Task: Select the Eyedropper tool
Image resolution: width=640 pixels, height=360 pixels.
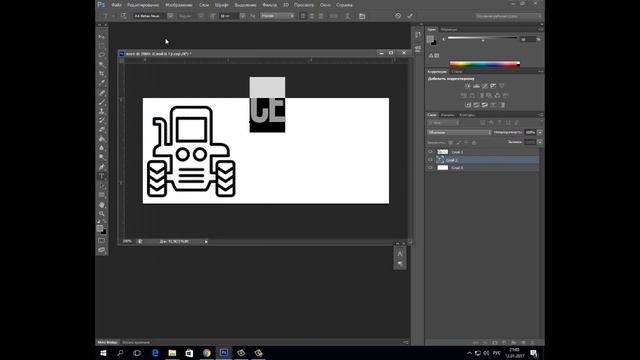Action: tap(102, 83)
